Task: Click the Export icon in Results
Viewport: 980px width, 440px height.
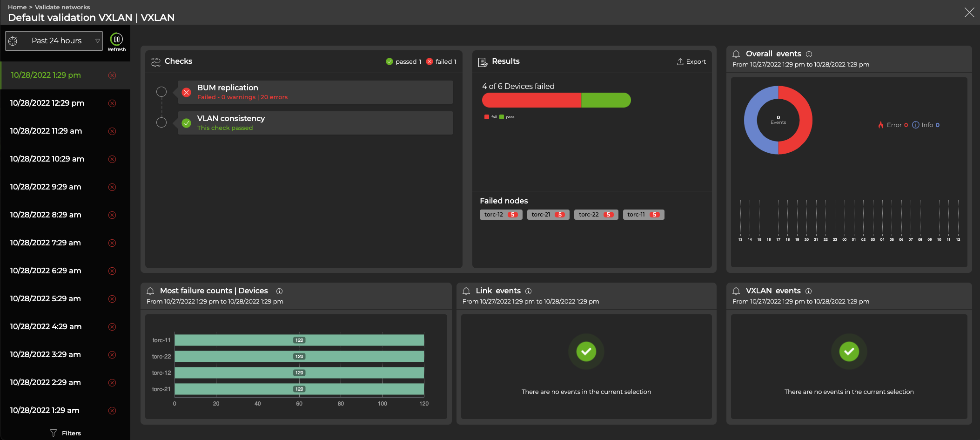Action: (680, 62)
